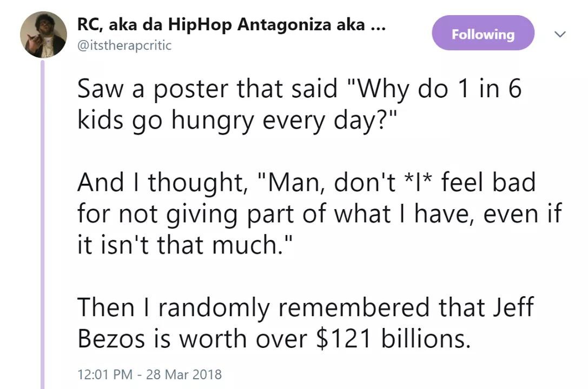Expand the tweet options chevron menu
This screenshot has width=588, height=389.
tap(560, 35)
